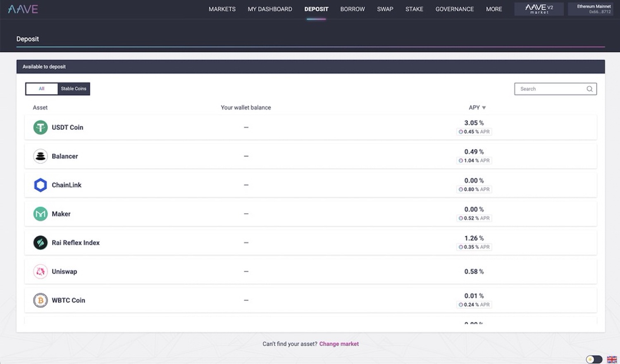This screenshot has width=620, height=364.
Task: Open the Uniswap asset name
Action: pos(64,271)
